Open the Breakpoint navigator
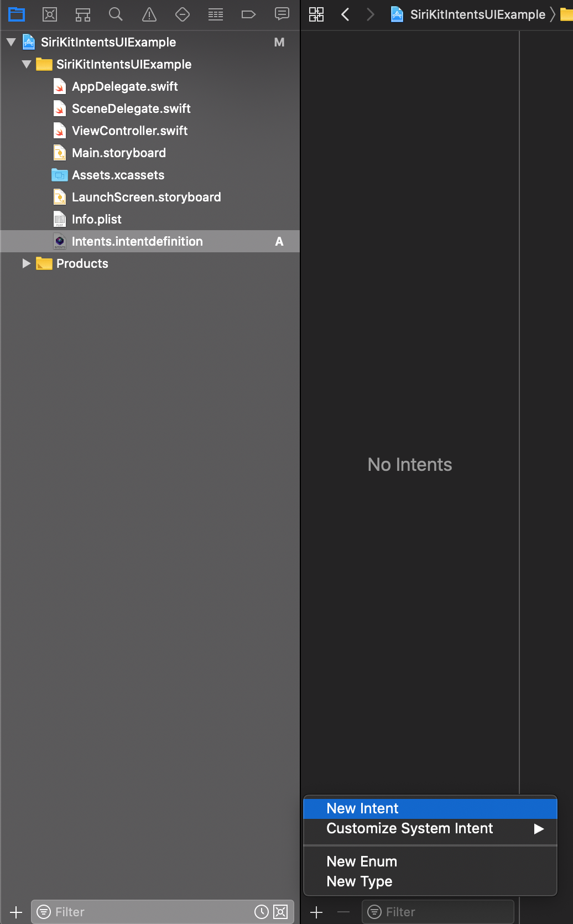 click(x=248, y=14)
